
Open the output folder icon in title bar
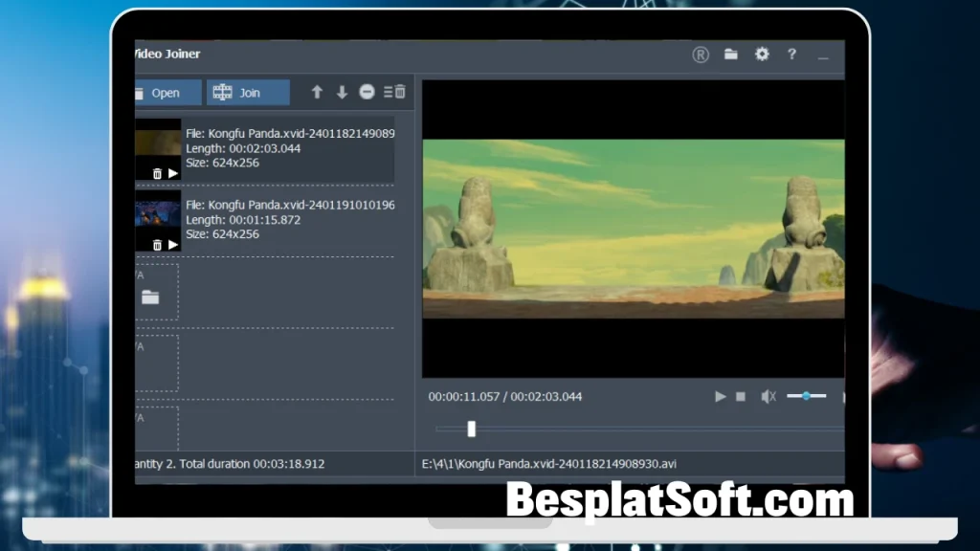pyautogui.click(x=731, y=55)
